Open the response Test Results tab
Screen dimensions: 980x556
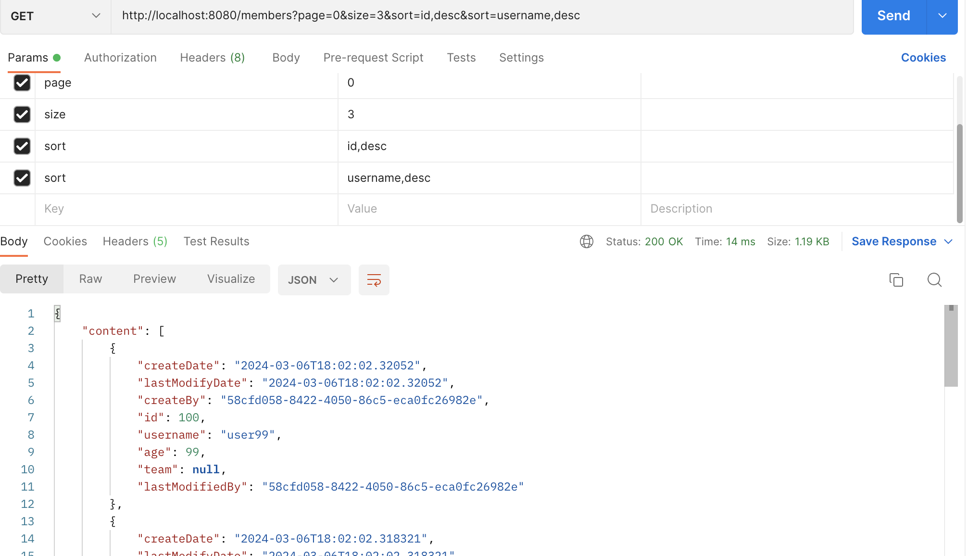[216, 241]
